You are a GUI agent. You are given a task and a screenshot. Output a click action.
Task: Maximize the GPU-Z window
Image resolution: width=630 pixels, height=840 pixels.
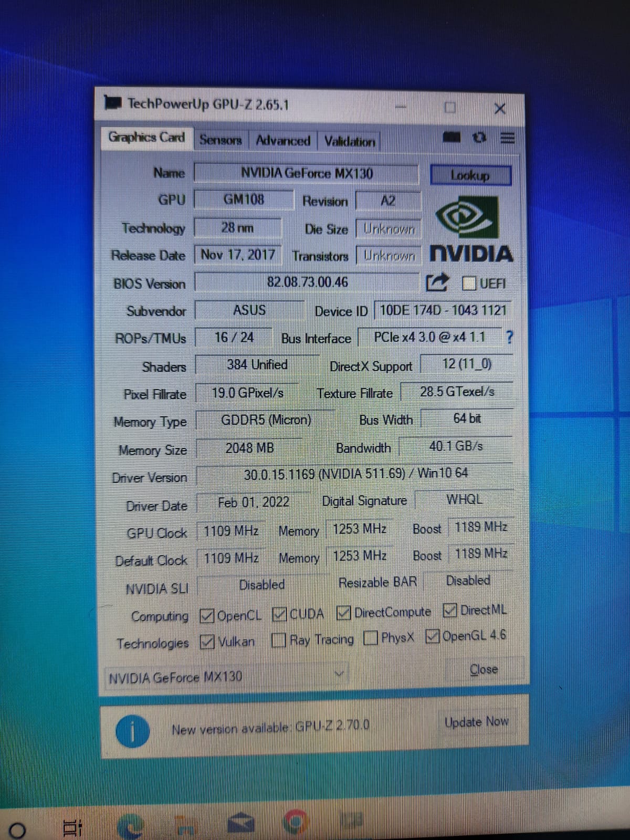[x=450, y=108]
